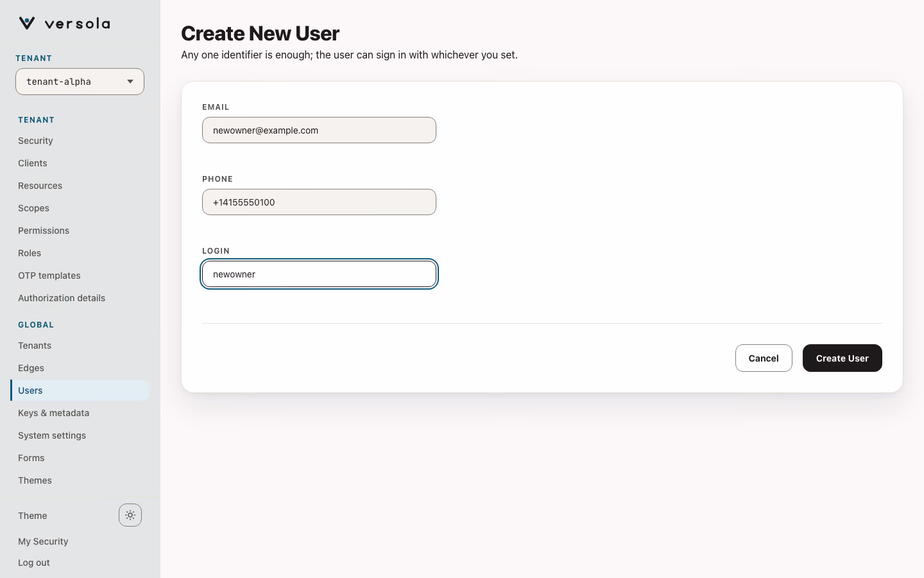
Task: Click the 'versola' wordmark text
Action: coord(78,24)
